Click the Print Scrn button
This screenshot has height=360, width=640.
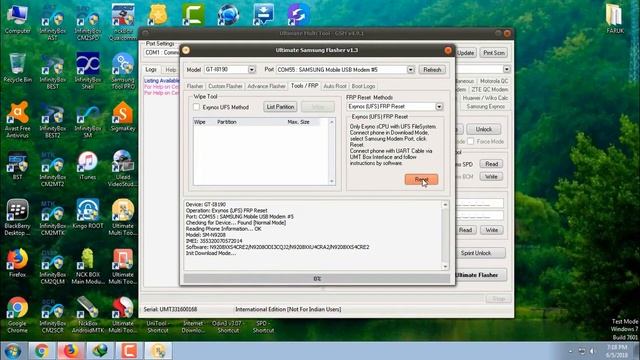(x=493, y=53)
